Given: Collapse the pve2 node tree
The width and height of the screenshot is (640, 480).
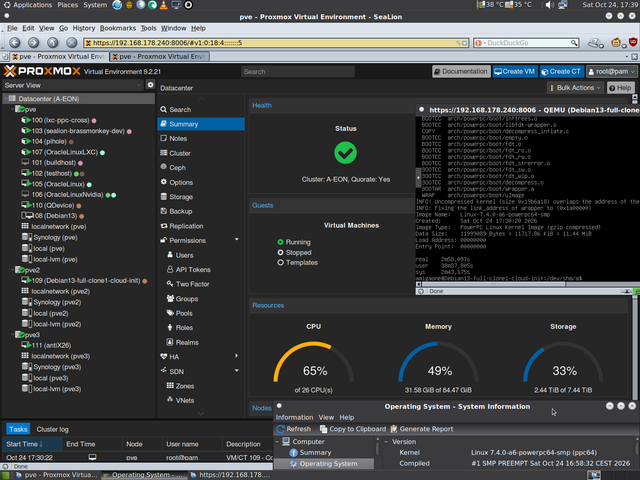Looking at the screenshot, I should tap(12, 270).
